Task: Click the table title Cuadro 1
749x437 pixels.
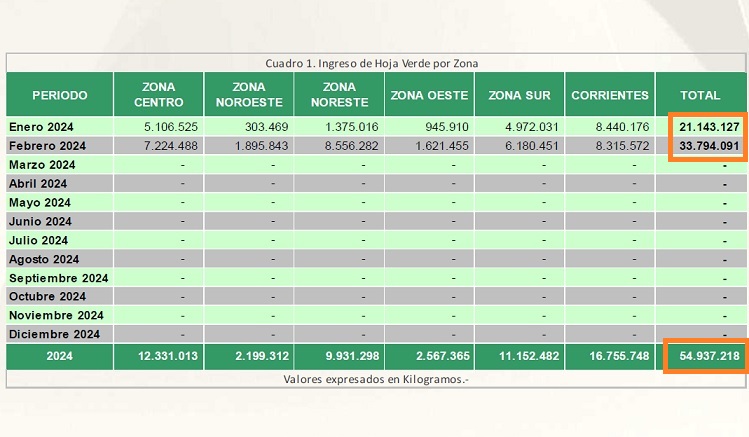Action: pyautogui.click(x=371, y=63)
